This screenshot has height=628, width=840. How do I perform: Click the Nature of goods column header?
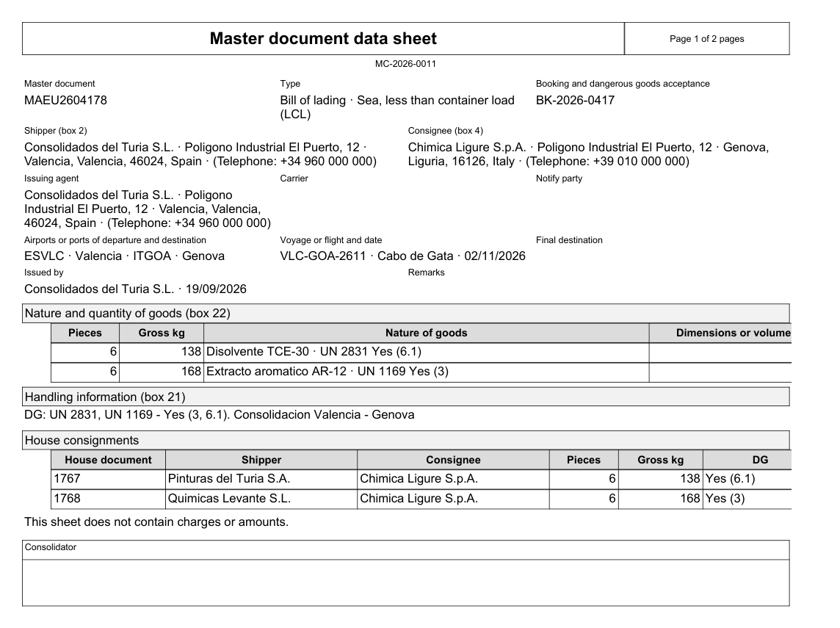coord(426,333)
